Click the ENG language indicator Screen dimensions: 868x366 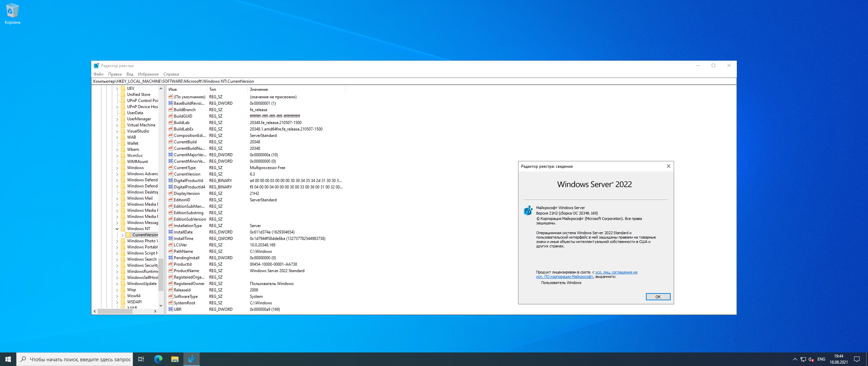click(x=821, y=359)
